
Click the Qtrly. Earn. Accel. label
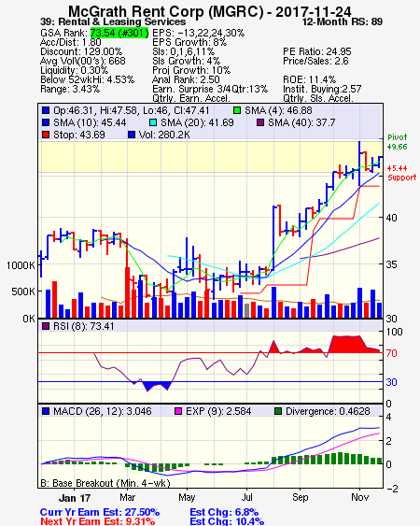[x=191, y=99]
